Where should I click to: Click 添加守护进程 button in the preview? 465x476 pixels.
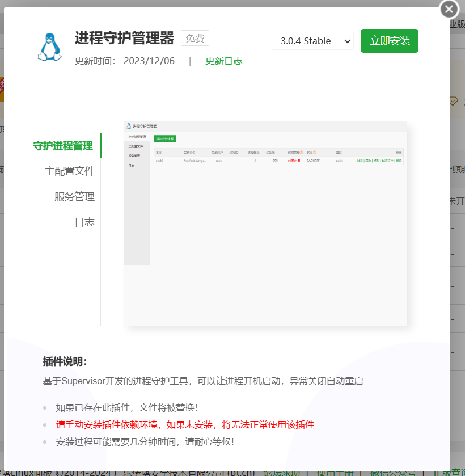click(x=165, y=139)
